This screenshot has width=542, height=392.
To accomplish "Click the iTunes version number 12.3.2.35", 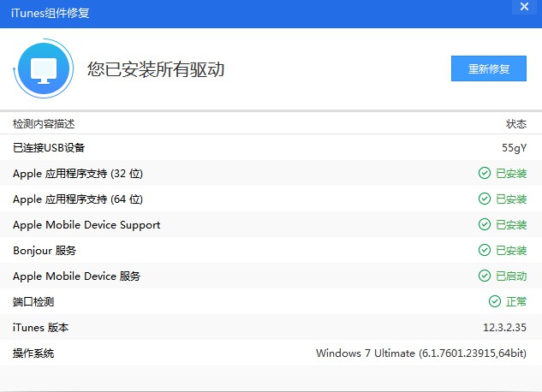I will click(504, 328).
